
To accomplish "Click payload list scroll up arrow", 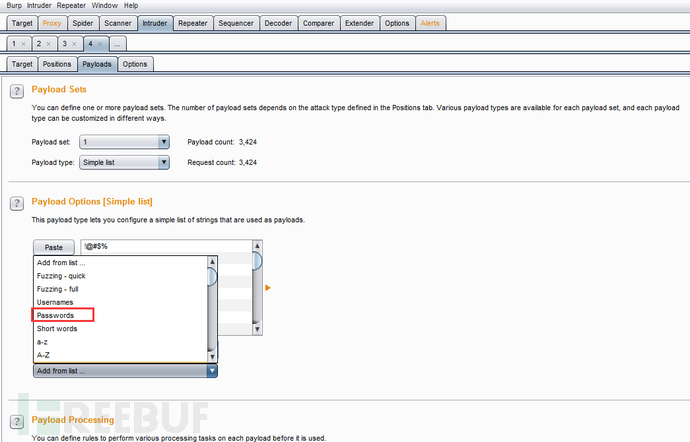I will 257,246.
